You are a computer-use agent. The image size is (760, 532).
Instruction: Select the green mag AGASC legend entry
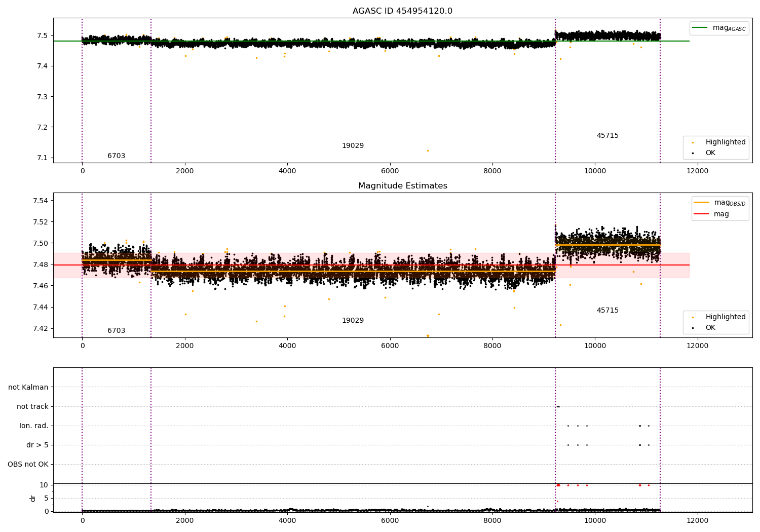719,28
